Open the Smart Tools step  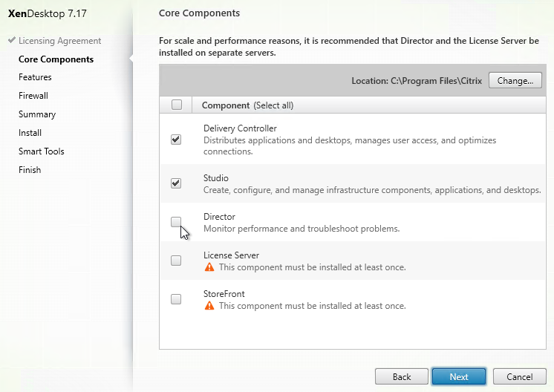click(42, 151)
